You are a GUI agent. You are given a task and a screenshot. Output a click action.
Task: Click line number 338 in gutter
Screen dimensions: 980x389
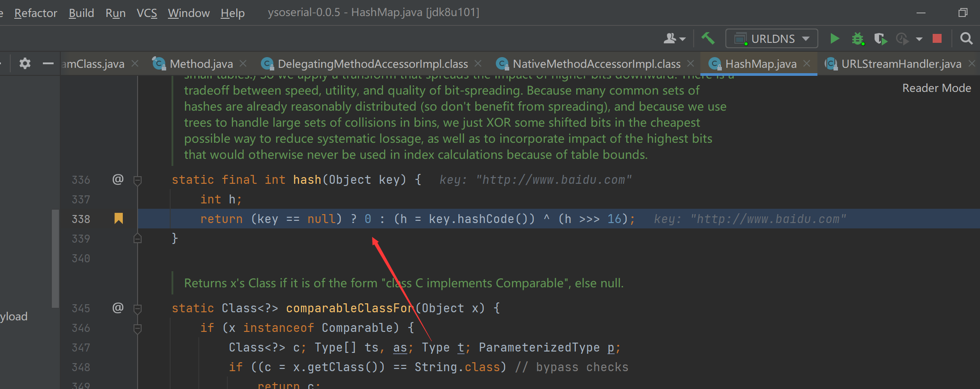[81, 219]
